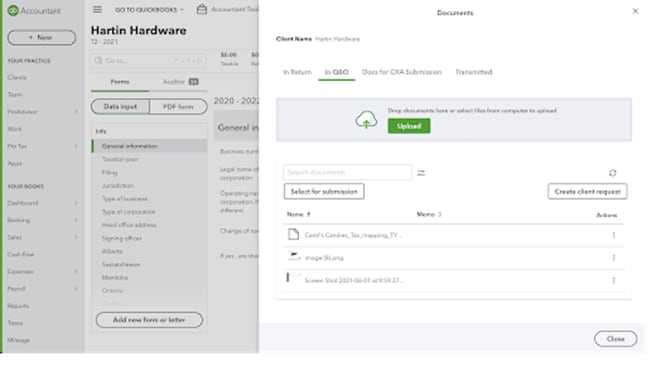Switch to the Transmitted tab
Image resolution: width=661 pixels, height=366 pixels.
[473, 72]
